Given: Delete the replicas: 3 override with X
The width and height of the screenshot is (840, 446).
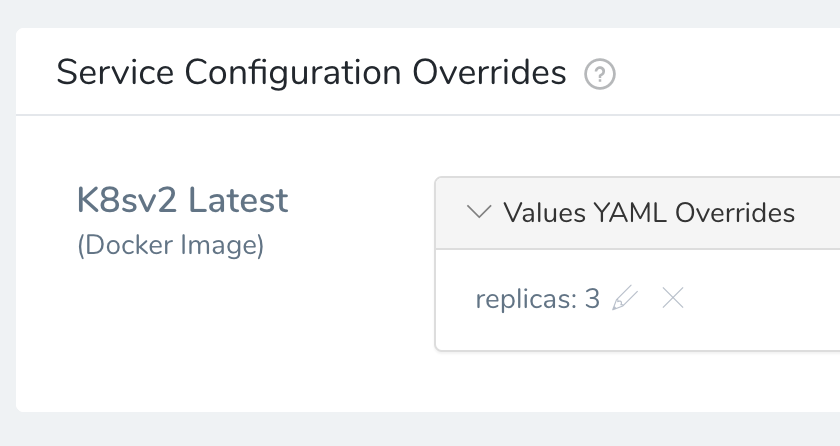Looking at the screenshot, I should coord(673,298).
